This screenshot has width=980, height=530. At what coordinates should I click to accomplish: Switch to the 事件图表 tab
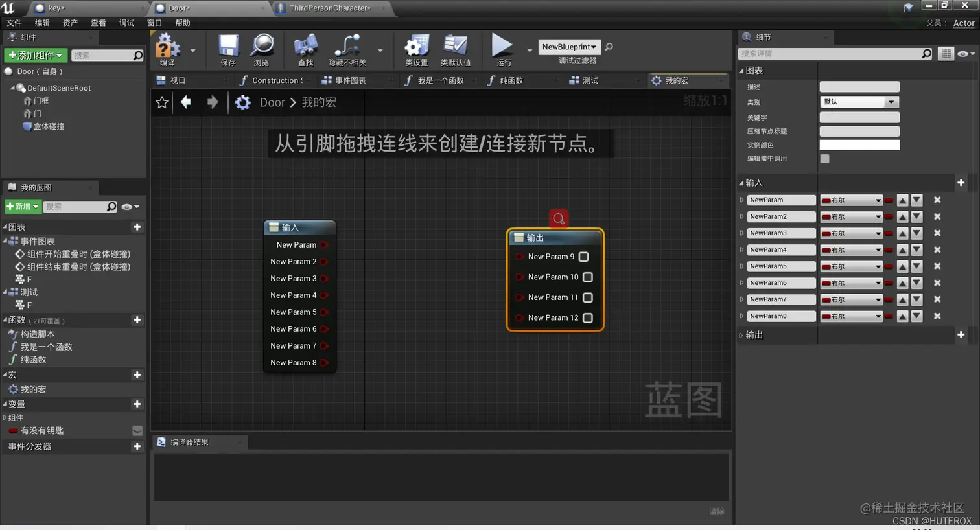(349, 80)
